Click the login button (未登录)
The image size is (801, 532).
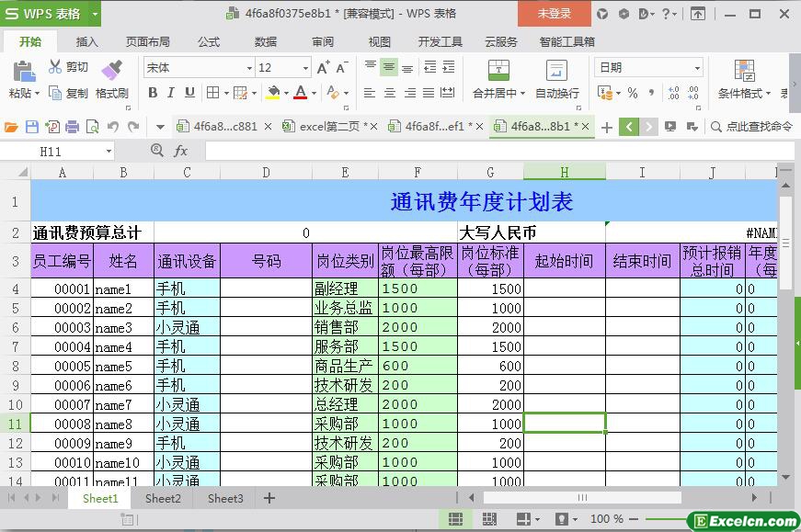click(x=554, y=13)
